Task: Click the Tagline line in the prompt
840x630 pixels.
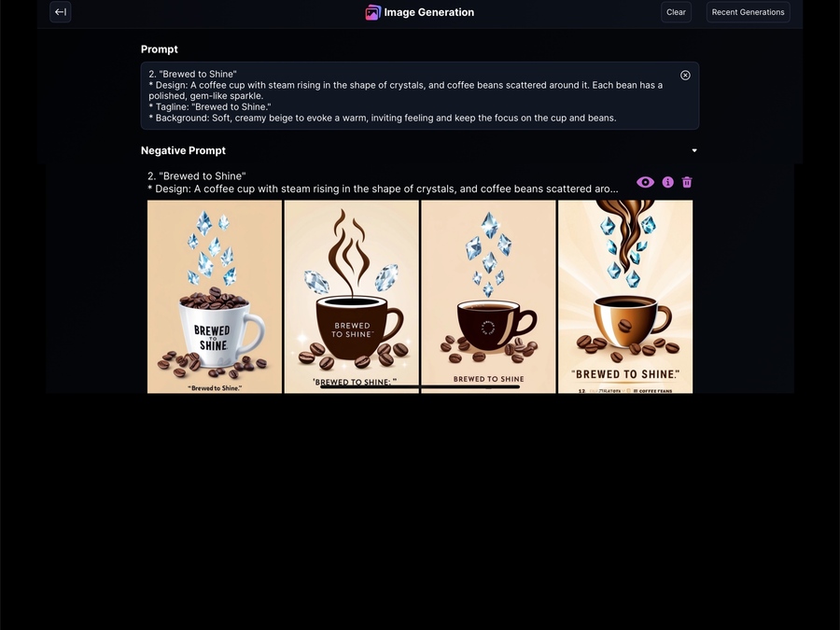Action: coord(210,106)
